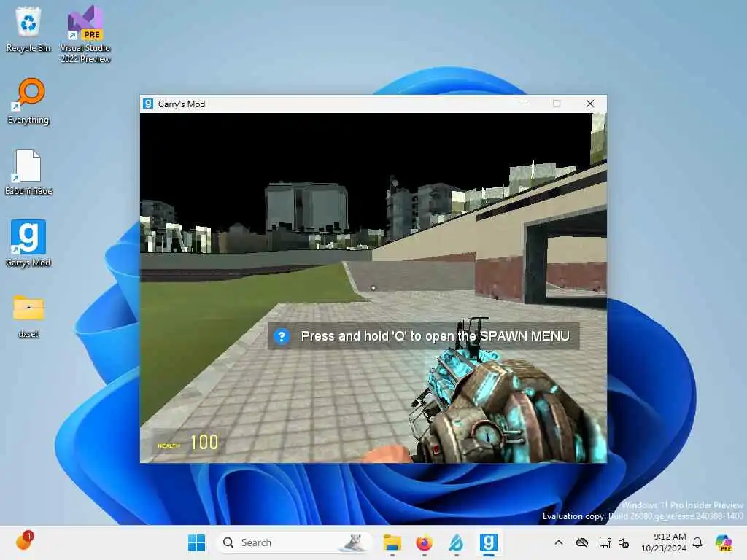Open the widgets icon with notification badge
This screenshot has height=560, width=747.
pos(24,540)
